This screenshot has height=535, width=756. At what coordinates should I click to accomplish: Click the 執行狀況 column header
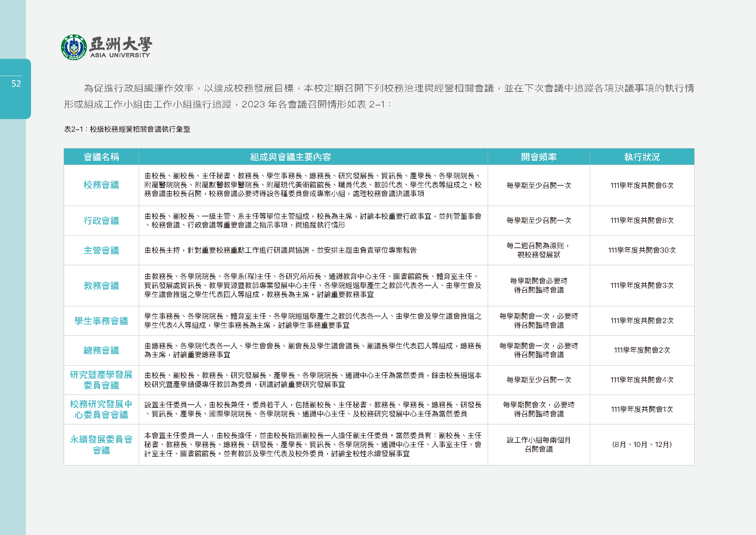[642, 157]
